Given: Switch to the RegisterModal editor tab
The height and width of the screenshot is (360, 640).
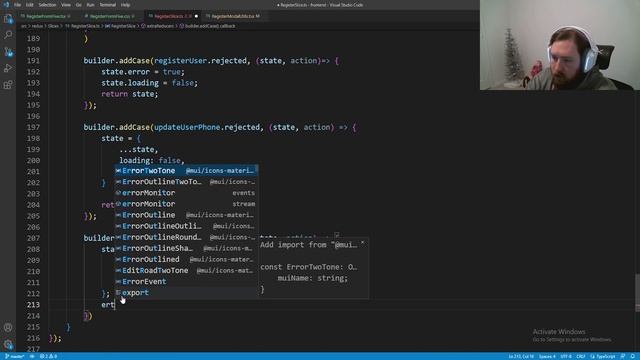Looking at the screenshot, I should point(233,16).
